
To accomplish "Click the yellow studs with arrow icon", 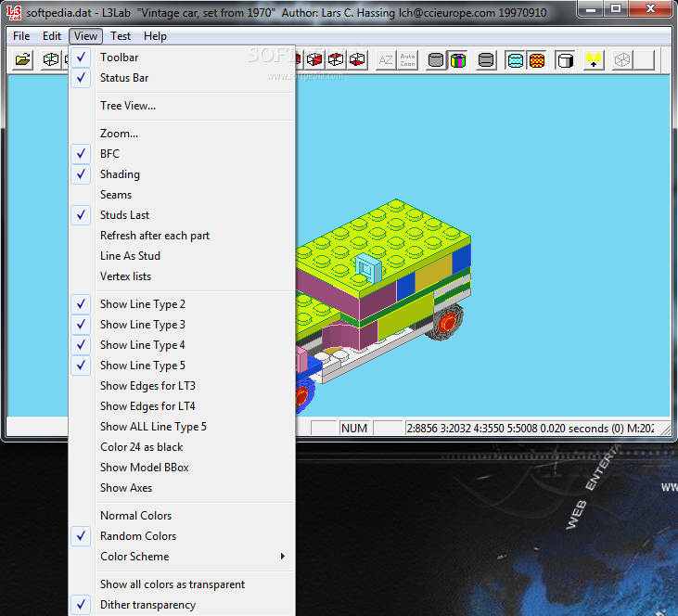I will click(x=594, y=60).
